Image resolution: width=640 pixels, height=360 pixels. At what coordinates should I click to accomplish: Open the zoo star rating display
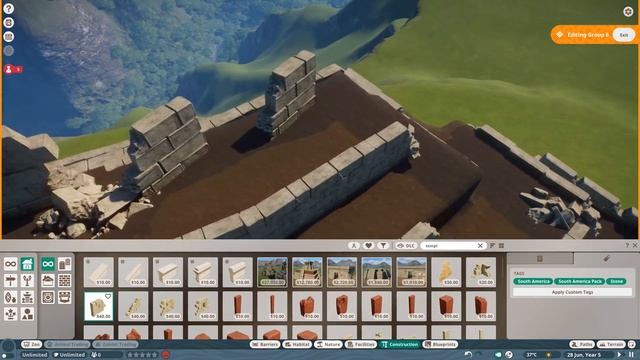(142, 355)
